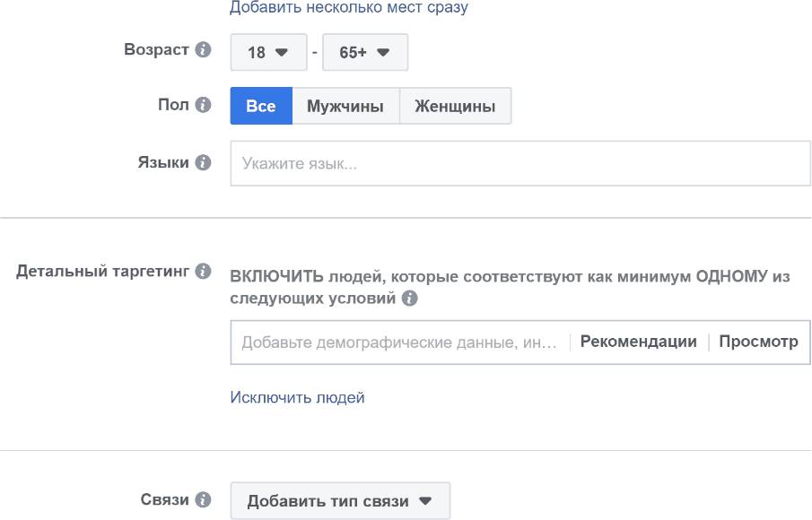The width and height of the screenshot is (812, 520).
Task: Focus the Укажите язык input field
Action: (520, 163)
